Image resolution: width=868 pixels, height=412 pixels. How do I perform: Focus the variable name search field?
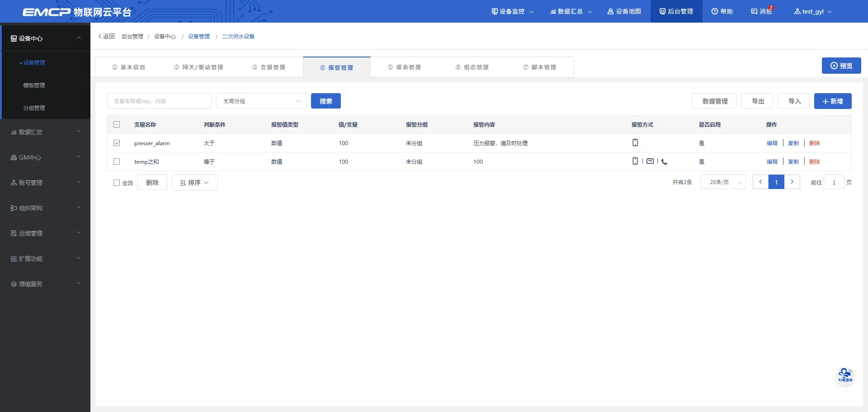159,101
